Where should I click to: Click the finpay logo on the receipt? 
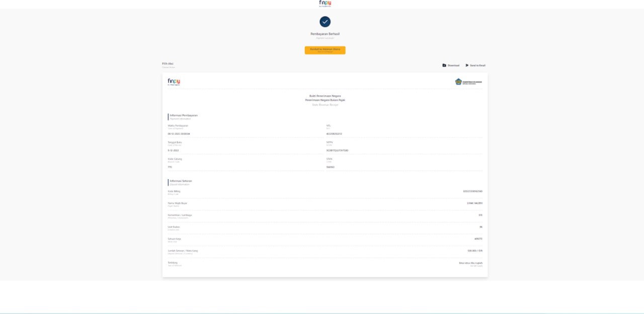pyautogui.click(x=174, y=82)
